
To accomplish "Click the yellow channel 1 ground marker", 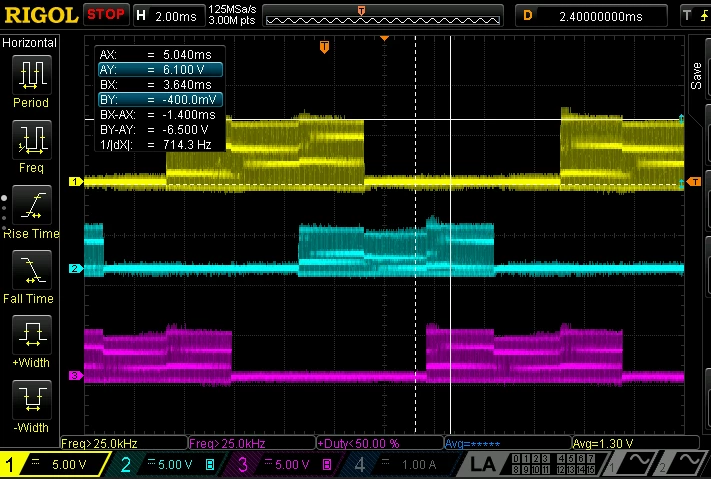I will tap(75, 181).
